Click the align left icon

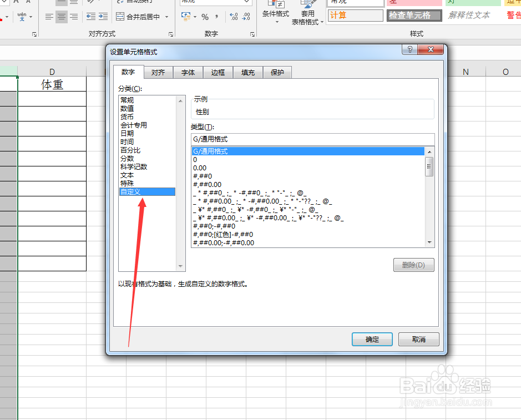[49, 17]
